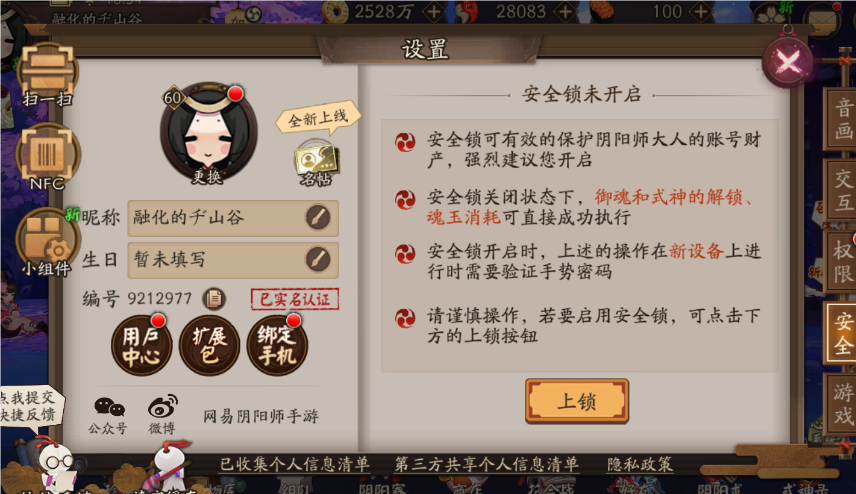Enable the safety lock with 上锁
The image size is (856, 494).
[x=577, y=401]
